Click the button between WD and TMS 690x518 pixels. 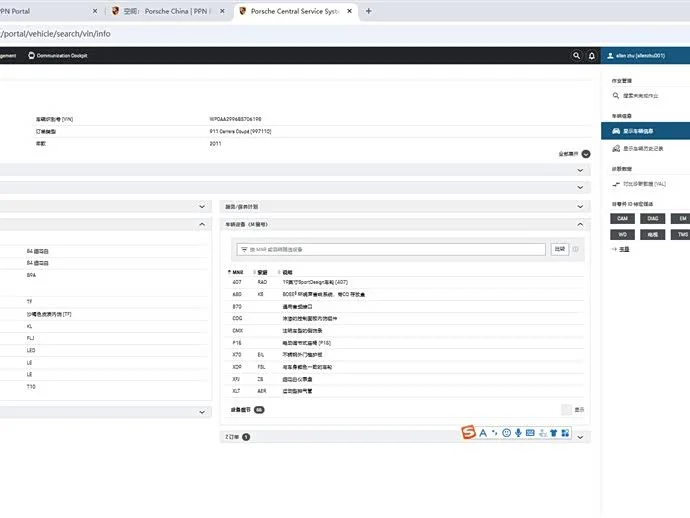(653, 235)
